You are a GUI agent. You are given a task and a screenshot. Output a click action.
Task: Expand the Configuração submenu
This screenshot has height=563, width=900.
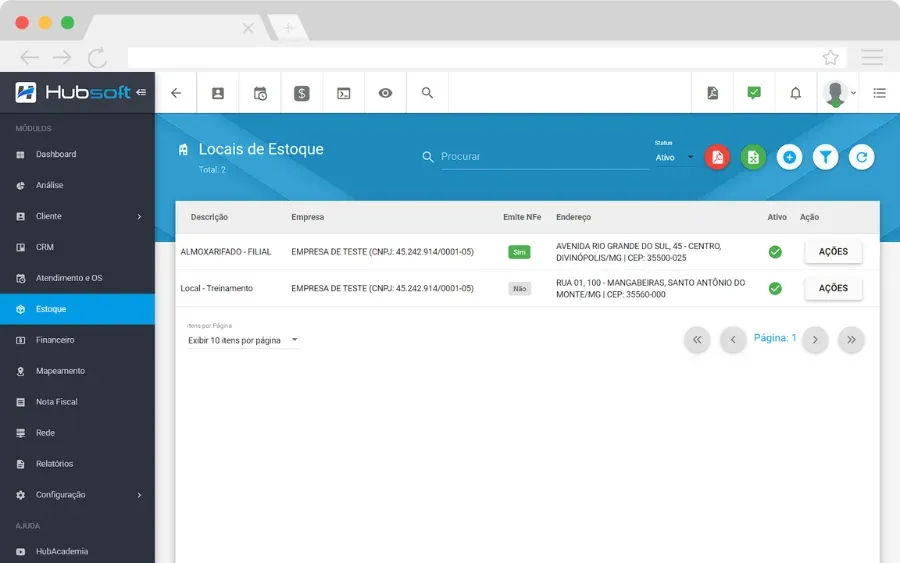click(x=77, y=495)
